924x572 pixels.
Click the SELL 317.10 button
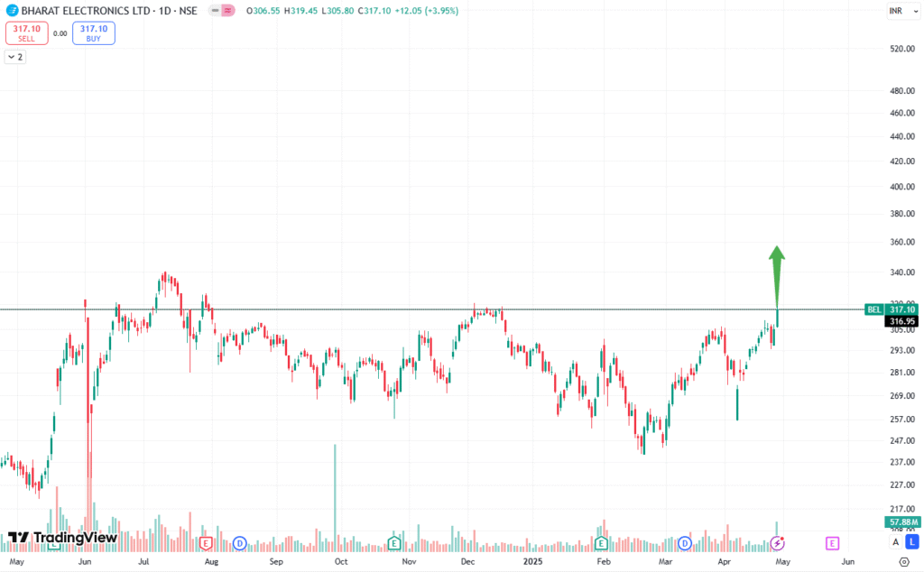coord(26,33)
